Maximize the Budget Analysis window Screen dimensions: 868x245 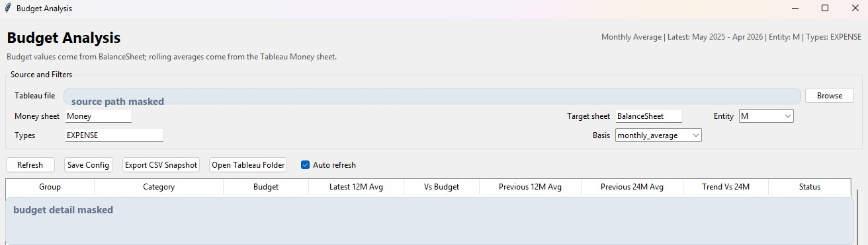point(825,8)
